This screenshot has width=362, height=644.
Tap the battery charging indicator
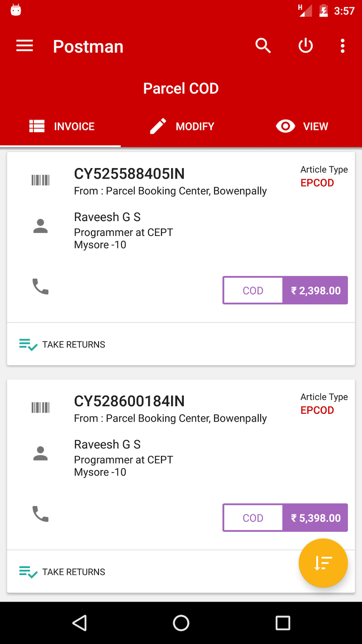click(323, 11)
